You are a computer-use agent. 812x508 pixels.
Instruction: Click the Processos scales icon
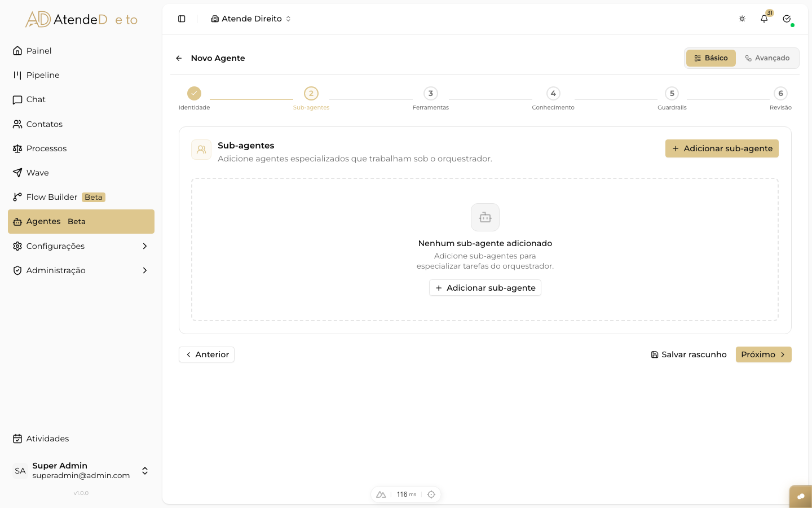click(17, 148)
